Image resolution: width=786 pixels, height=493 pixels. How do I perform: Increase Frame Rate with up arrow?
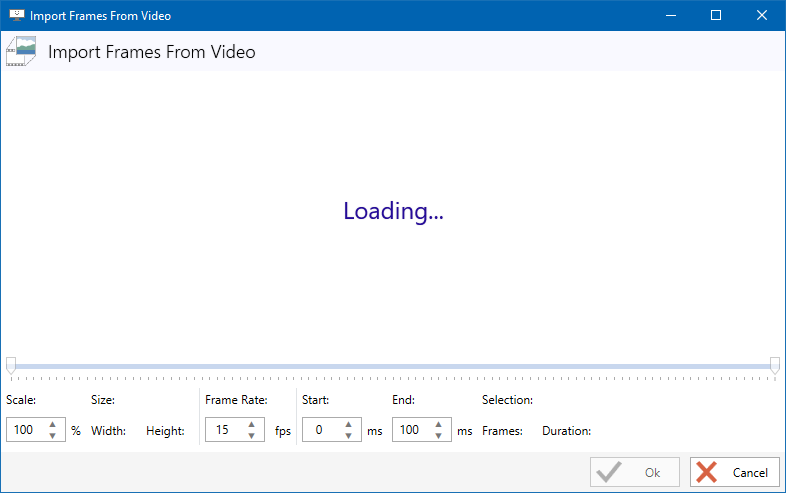coord(252,425)
